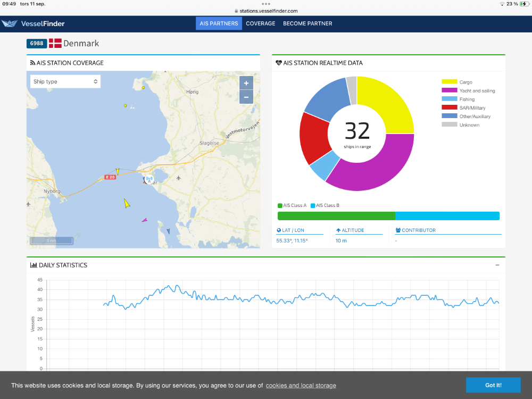This screenshot has width=532, height=399.
Task: Collapse the Daily Statistics panel
Action: tap(497, 265)
